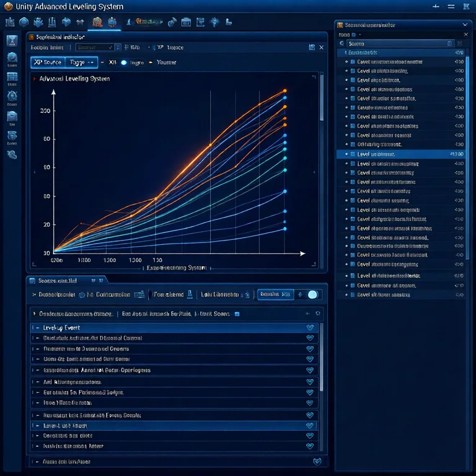Click the robot figure icon beside orange icon
Viewport: 476px width, 476px height.
[112, 22]
